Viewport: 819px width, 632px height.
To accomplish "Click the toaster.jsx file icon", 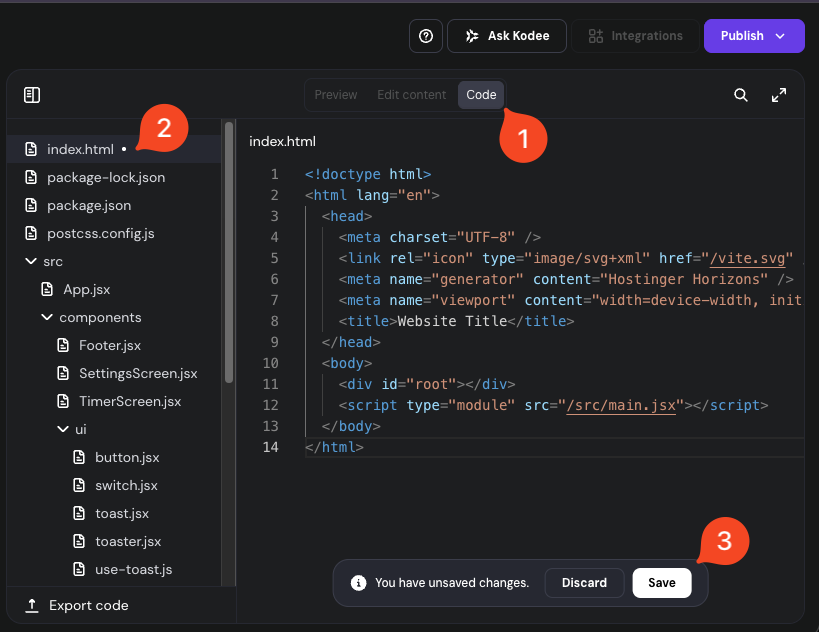I will point(79,542).
